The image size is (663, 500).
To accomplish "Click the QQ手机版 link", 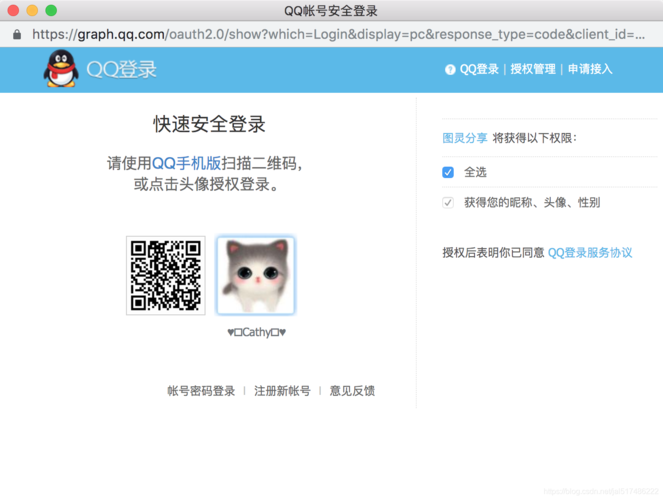I will click(186, 163).
